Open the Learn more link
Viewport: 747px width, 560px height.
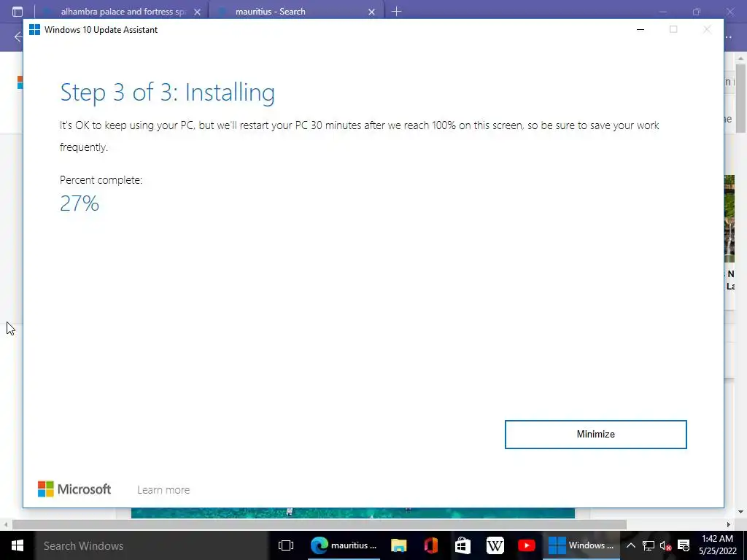[x=163, y=489]
